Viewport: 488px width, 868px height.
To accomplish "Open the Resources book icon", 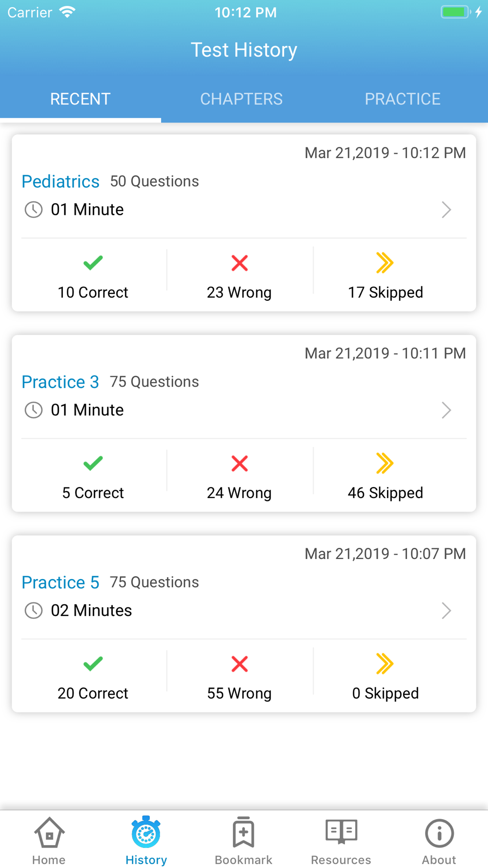I will [341, 832].
